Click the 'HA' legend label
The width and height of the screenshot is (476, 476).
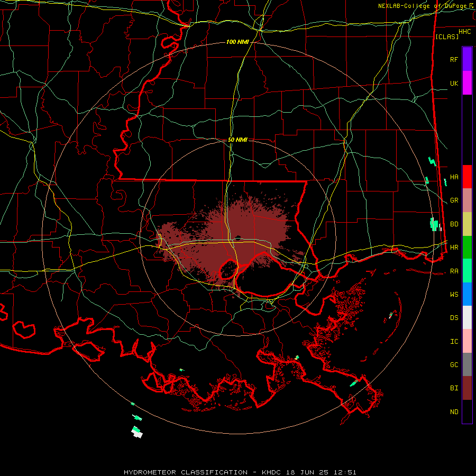click(x=454, y=177)
